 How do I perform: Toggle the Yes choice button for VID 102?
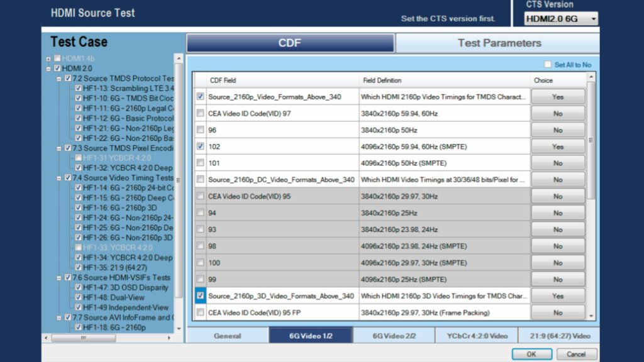[558, 146]
